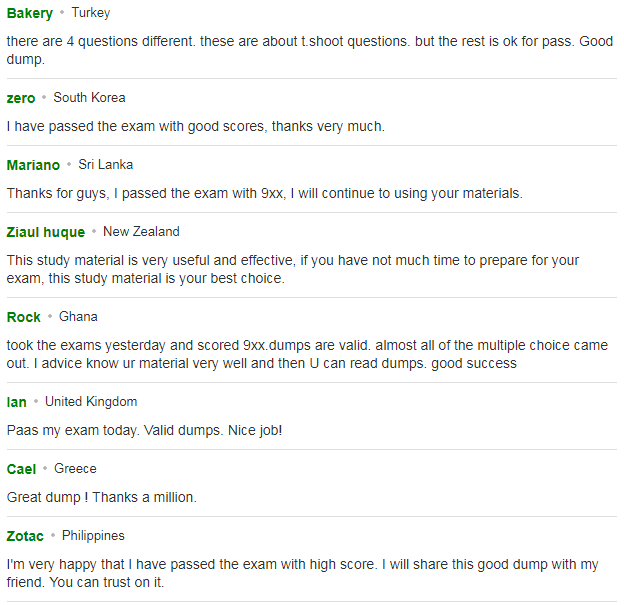Click the Greece country label

tap(75, 468)
